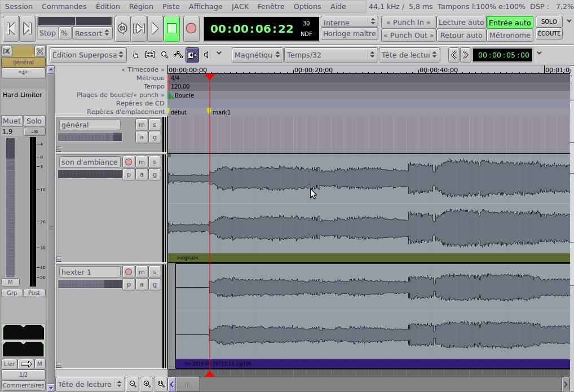Click the Métronome button

(x=510, y=35)
